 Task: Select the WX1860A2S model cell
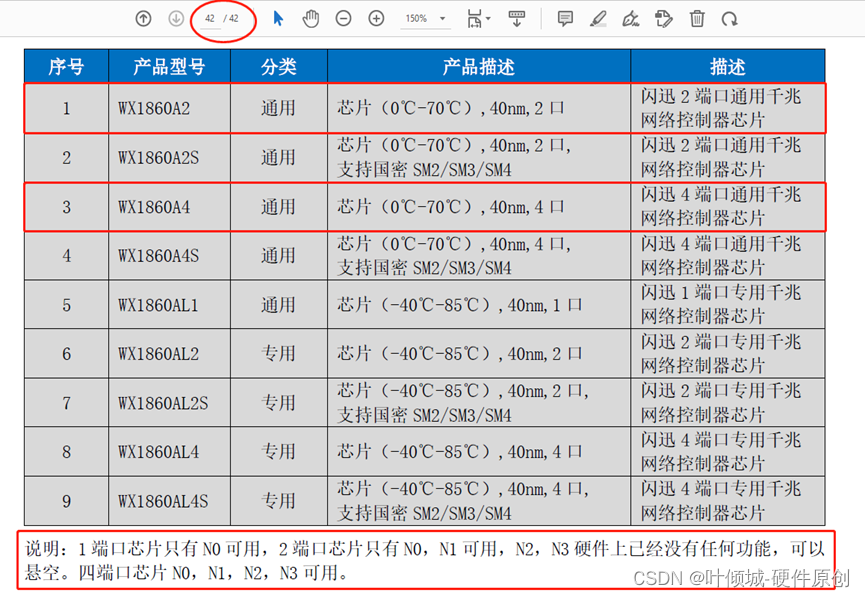[169, 158]
